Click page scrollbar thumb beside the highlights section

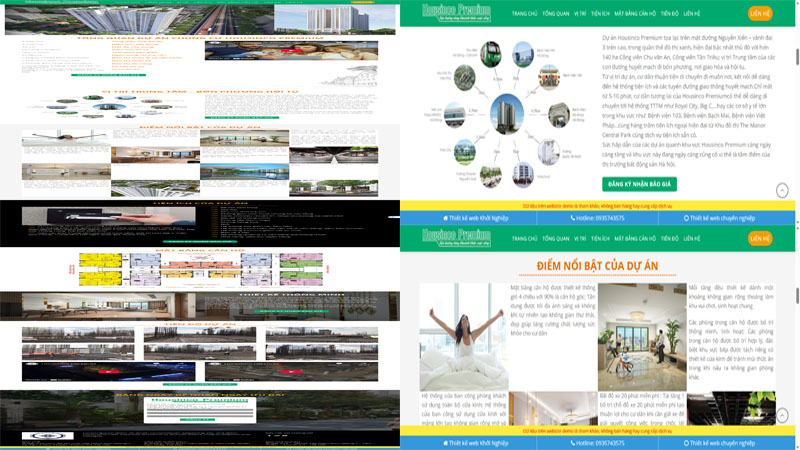click(x=797, y=296)
